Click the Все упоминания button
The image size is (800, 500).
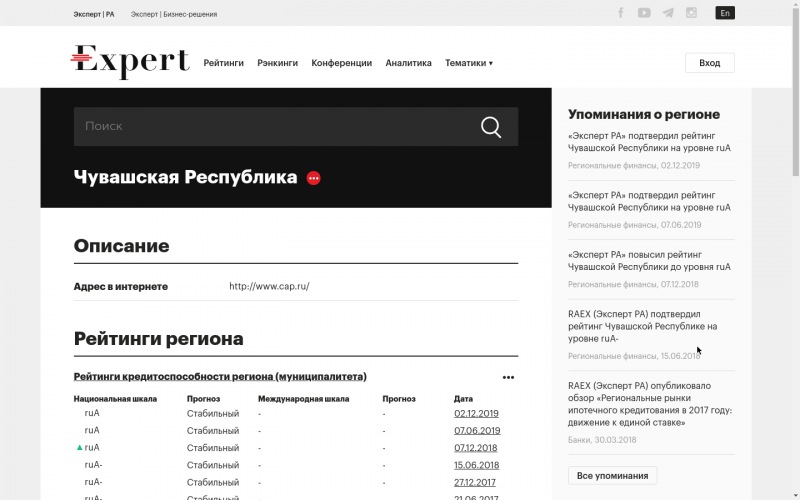click(x=612, y=476)
